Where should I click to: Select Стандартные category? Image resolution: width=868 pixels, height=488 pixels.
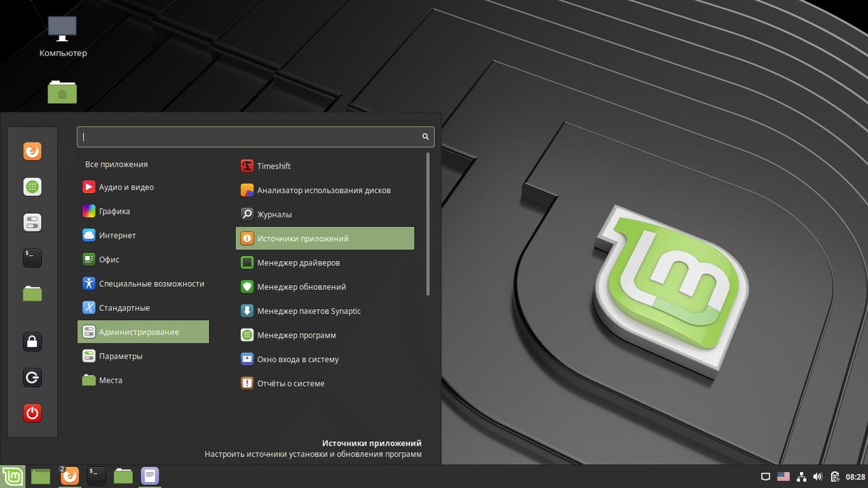tap(143, 308)
